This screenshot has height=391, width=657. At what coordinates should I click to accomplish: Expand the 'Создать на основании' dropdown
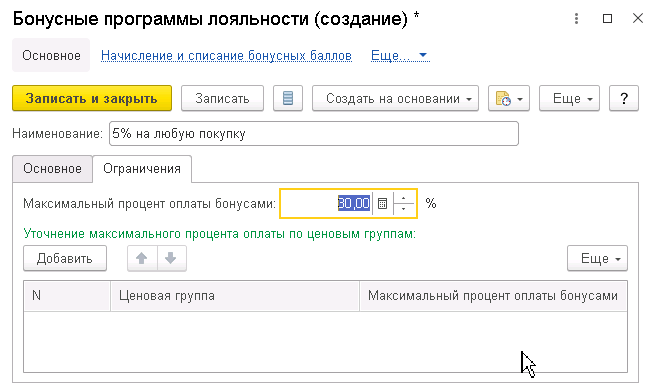(395, 98)
